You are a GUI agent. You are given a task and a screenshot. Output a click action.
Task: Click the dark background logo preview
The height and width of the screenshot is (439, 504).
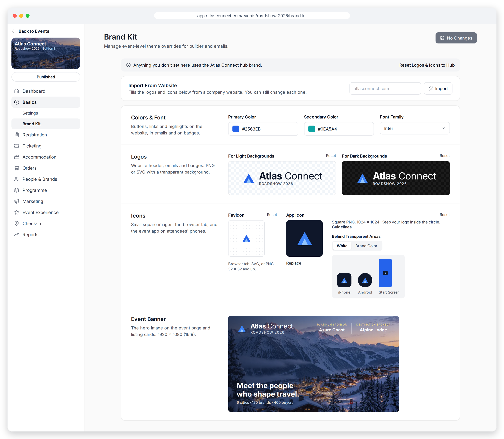(x=395, y=178)
